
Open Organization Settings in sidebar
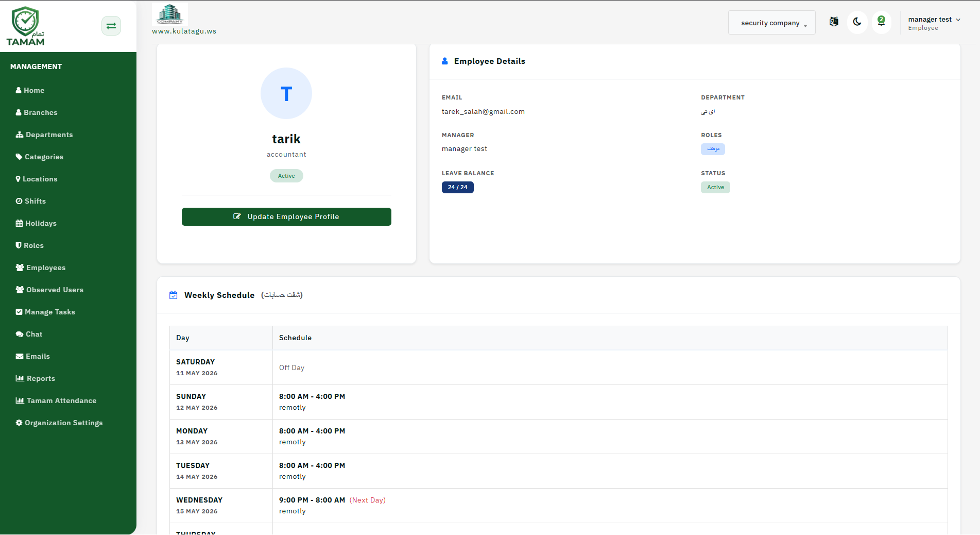point(64,423)
